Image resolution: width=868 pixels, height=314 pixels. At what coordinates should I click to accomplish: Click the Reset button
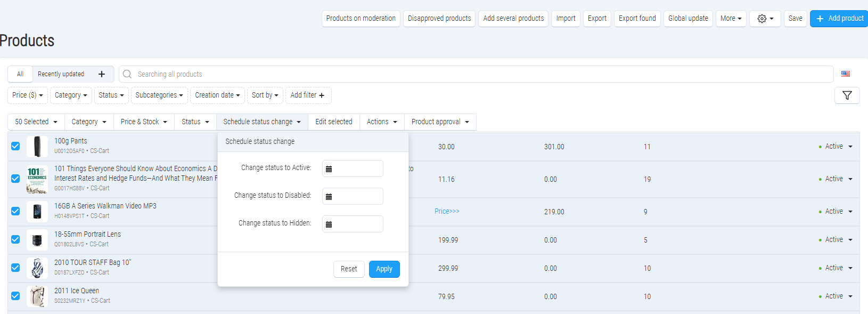pyautogui.click(x=349, y=269)
